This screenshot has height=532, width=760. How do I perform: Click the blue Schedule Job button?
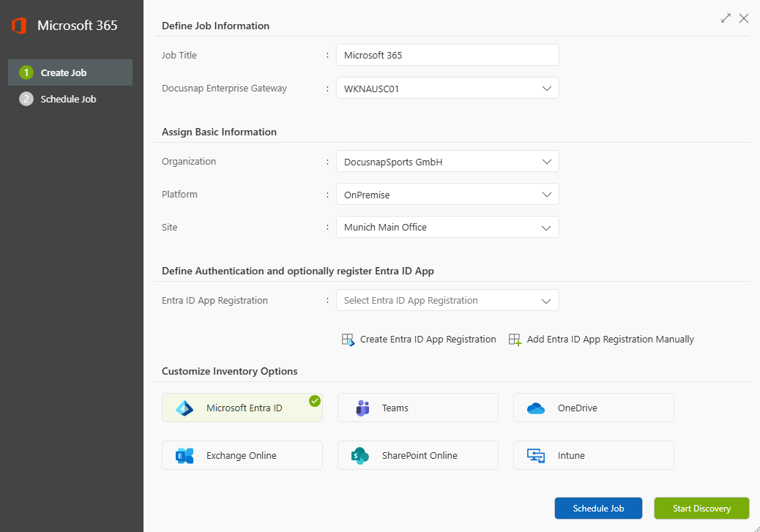coord(598,509)
